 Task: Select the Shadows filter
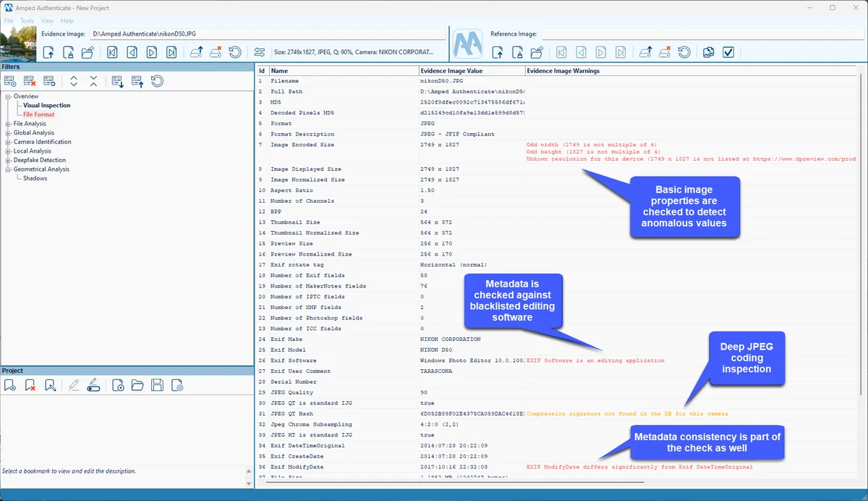(x=35, y=178)
